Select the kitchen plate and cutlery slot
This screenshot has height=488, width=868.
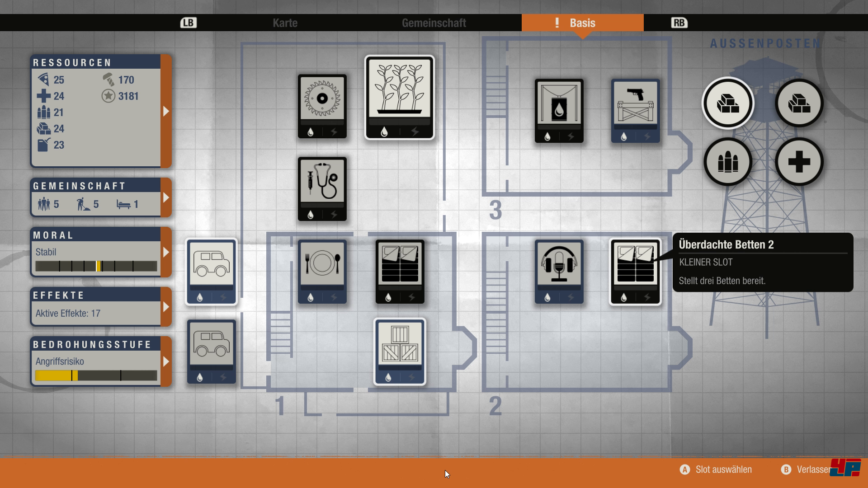(x=322, y=271)
